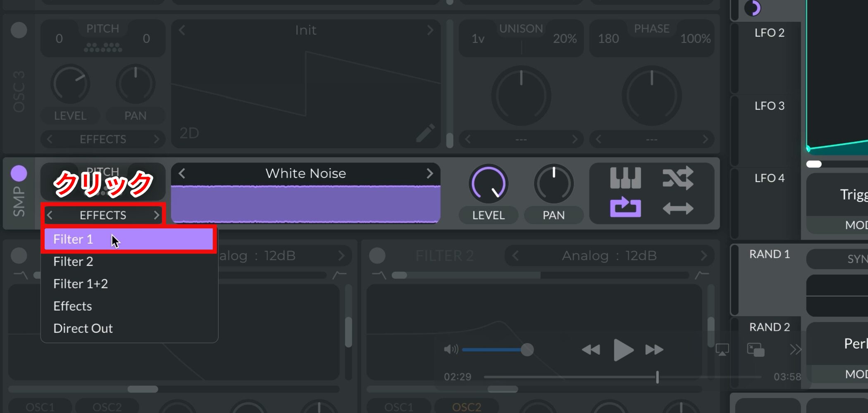This screenshot has height=413, width=868.
Task: Toggle the SMP sampler power button
Action: [x=19, y=173]
